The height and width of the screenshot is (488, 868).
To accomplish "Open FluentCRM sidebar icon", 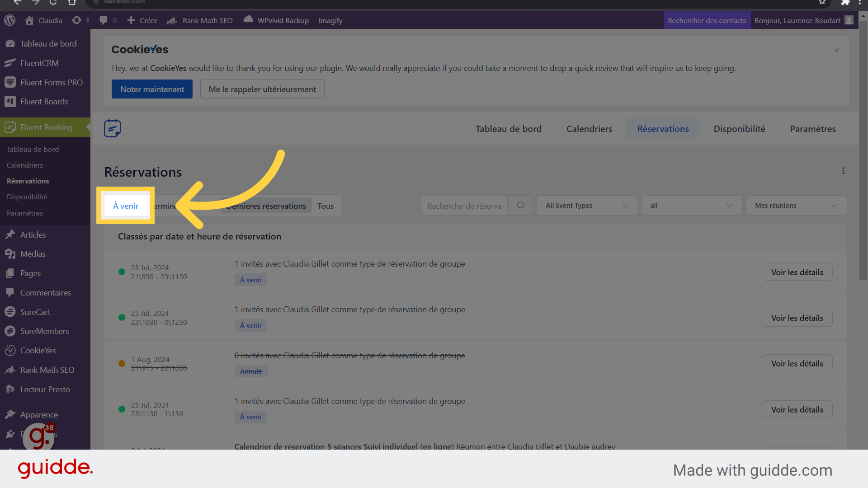I will click(x=10, y=63).
